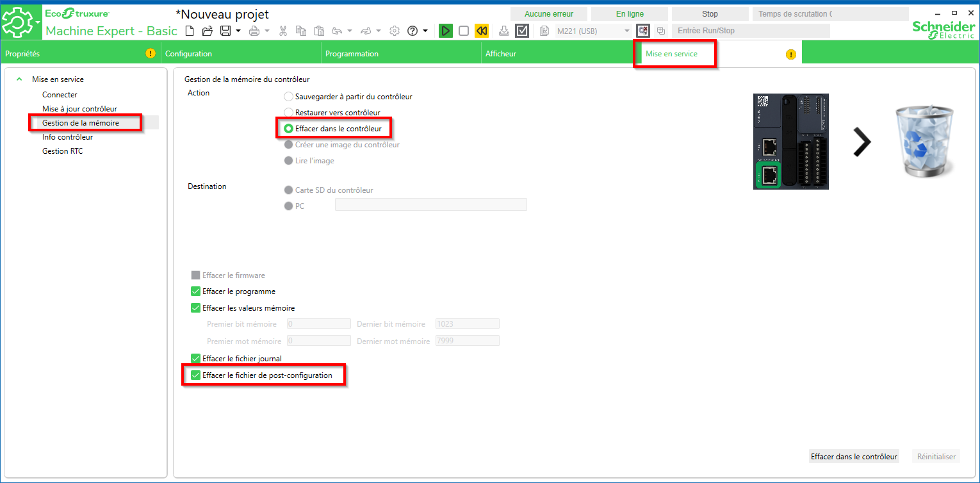
Task: Select Sauvegarder à partir du contrôleur option
Action: tap(288, 97)
